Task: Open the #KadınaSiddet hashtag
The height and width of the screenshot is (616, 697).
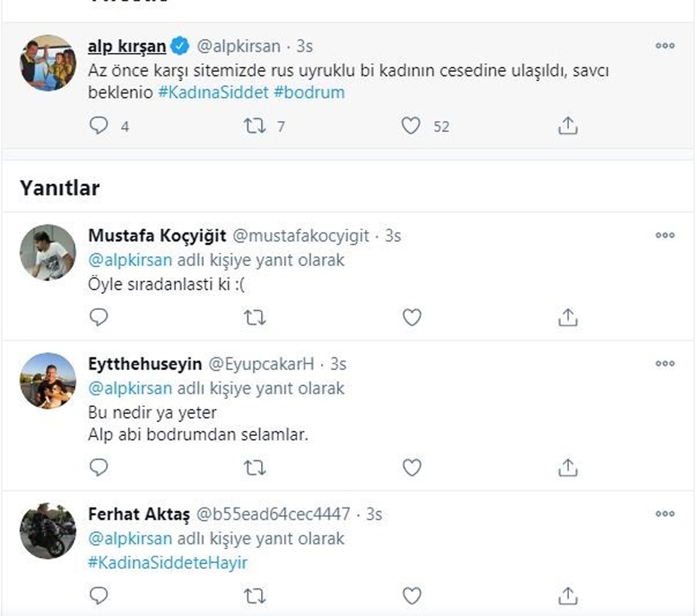Action: click(x=213, y=92)
